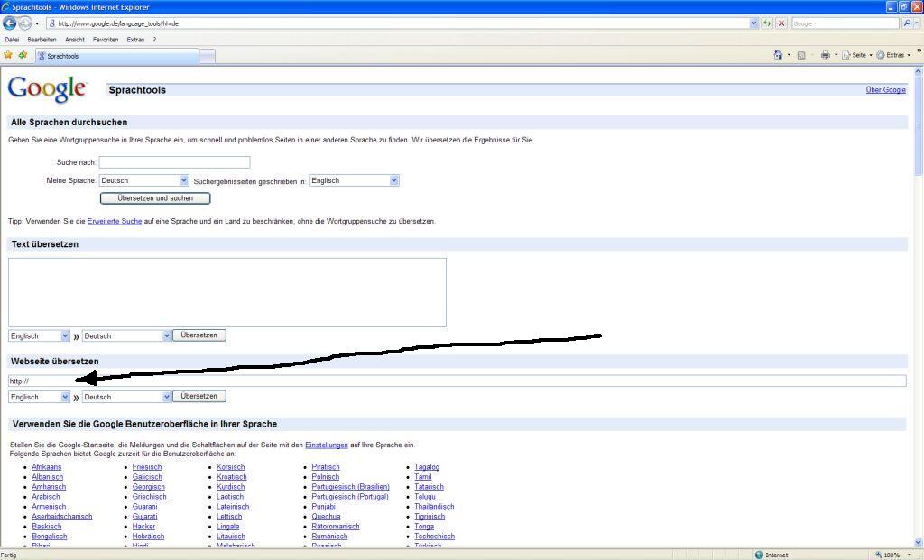The image size is (924, 560).
Task: Click the Thailändisch language link
Action: pyautogui.click(x=434, y=507)
